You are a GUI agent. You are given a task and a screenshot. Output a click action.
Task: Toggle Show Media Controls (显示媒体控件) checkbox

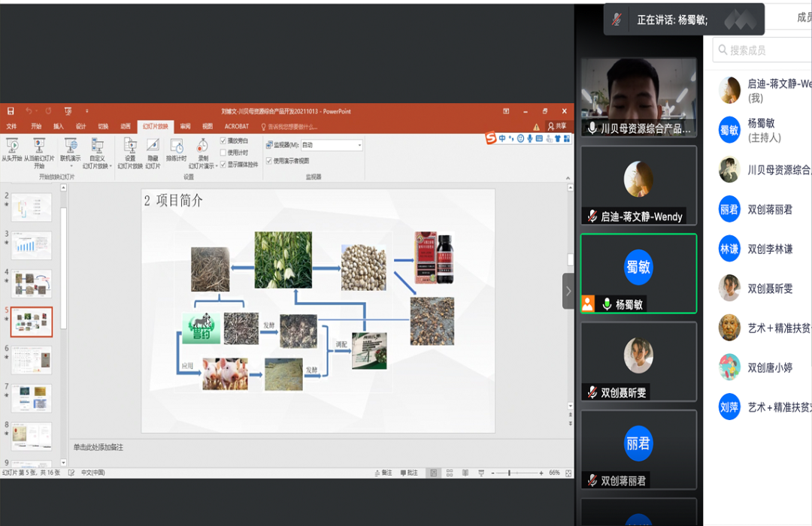pyautogui.click(x=223, y=165)
